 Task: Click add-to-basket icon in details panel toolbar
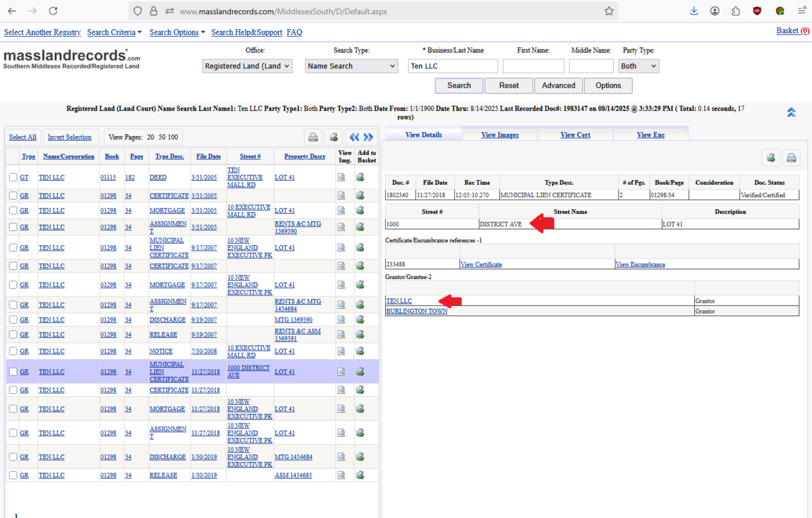[771, 158]
